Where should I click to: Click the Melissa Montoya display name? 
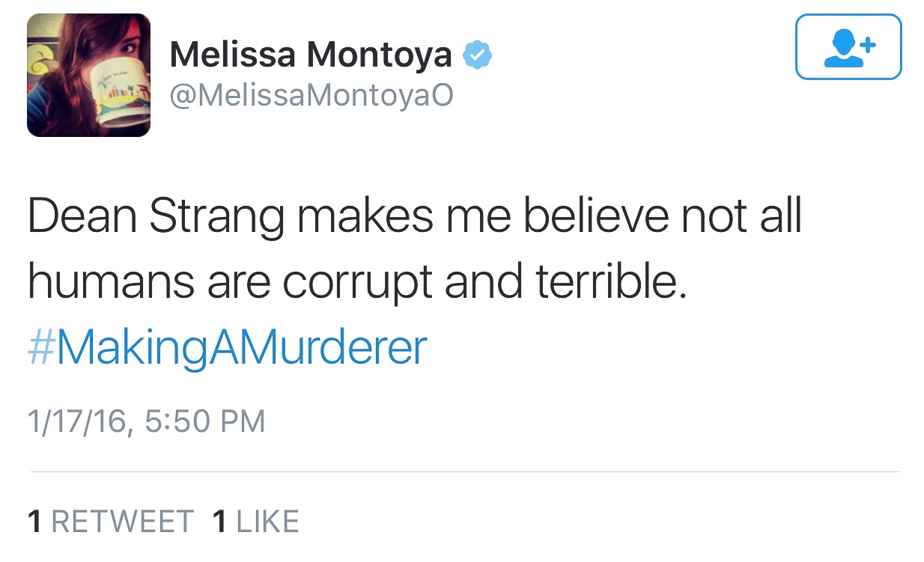point(311,55)
